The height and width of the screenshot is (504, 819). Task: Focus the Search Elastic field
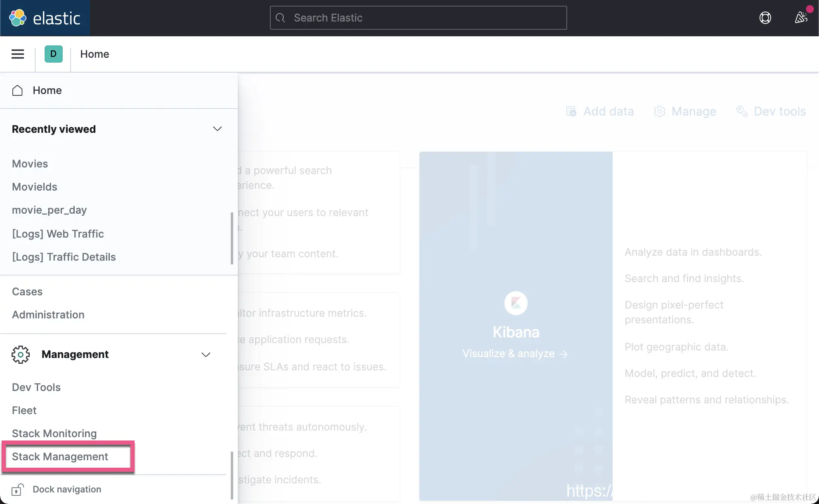[x=418, y=18]
